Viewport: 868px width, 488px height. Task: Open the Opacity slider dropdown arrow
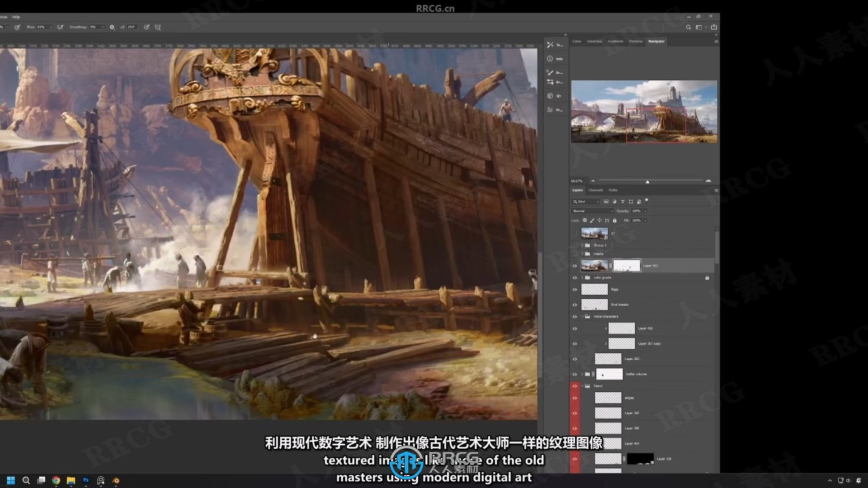tap(645, 211)
